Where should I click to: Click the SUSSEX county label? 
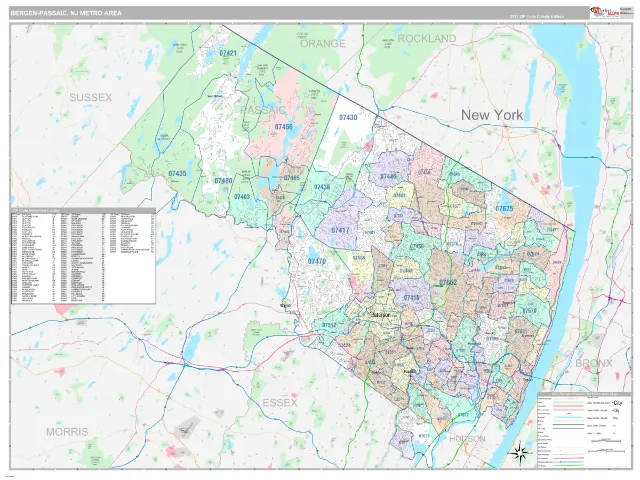tap(90, 97)
